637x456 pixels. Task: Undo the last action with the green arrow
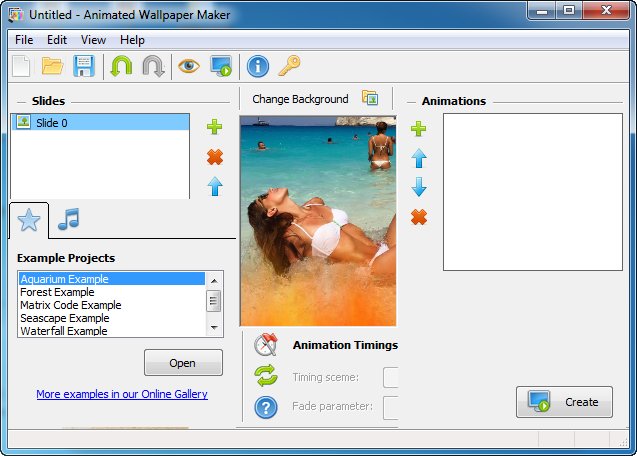[x=121, y=67]
